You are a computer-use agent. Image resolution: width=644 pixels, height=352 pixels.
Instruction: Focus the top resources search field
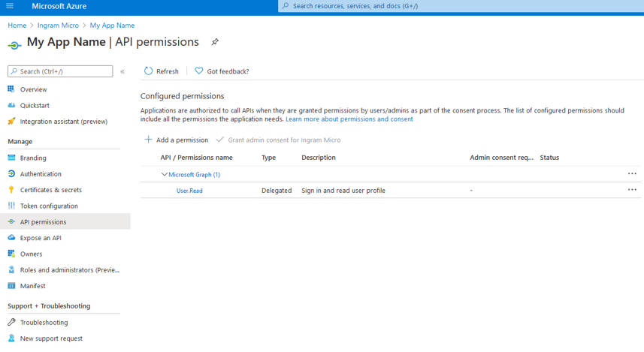pyautogui.click(x=461, y=6)
